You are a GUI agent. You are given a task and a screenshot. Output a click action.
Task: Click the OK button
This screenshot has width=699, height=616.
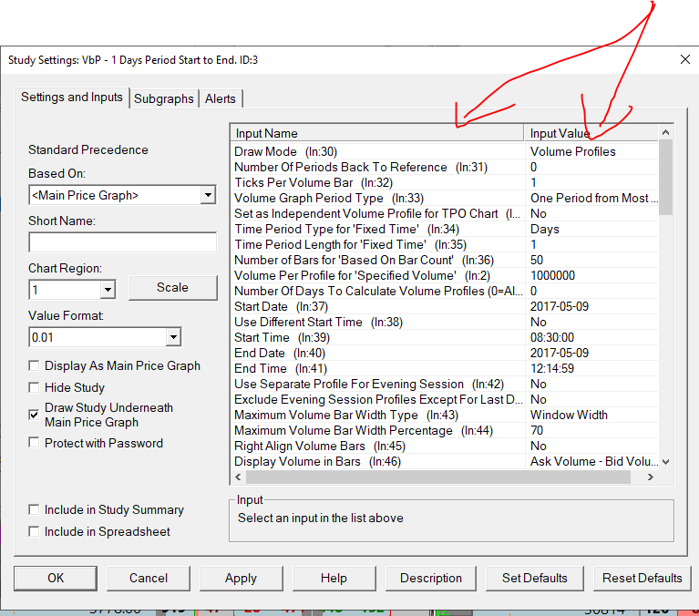pyautogui.click(x=56, y=578)
